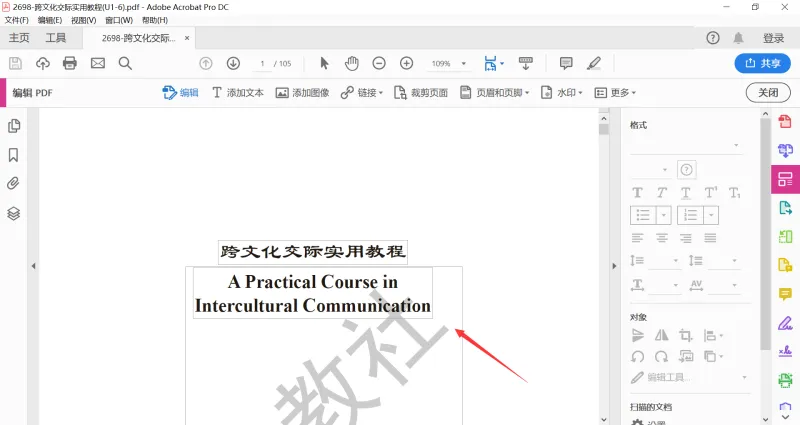The image size is (800, 425).
Task: Justify text alignment
Action: pyautogui.click(x=710, y=238)
